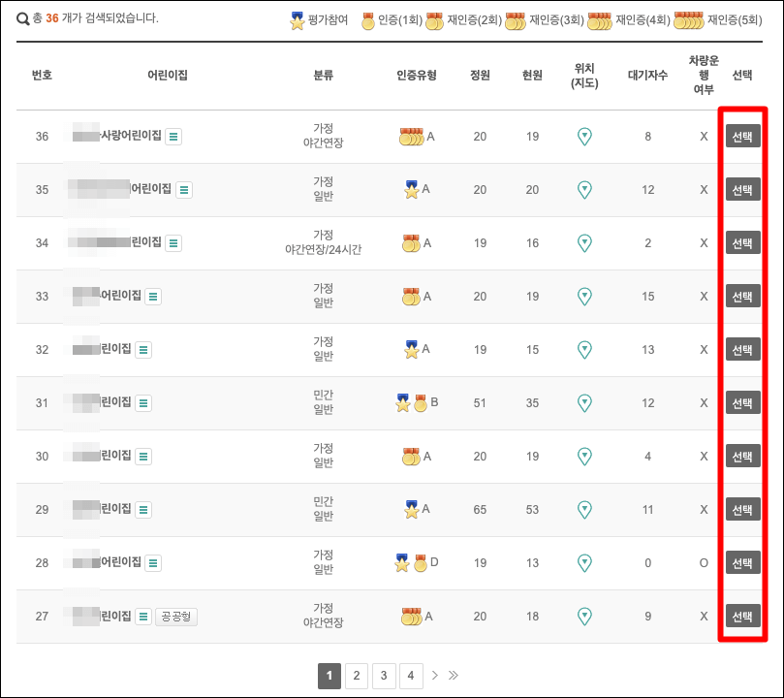The image size is (784, 698).
Task: Click the 대기자수 column header
Action: pos(647,75)
